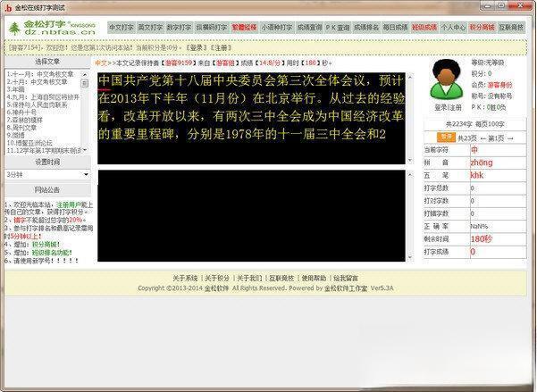Open the last tab on the right of the nav bar
This screenshot has height=392, width=537.
511,28
